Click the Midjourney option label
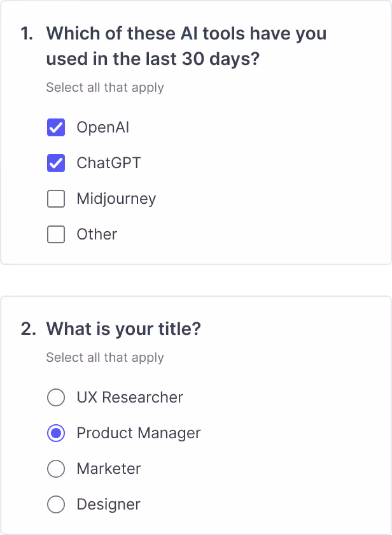392x535 pixels. coord(116,199)
